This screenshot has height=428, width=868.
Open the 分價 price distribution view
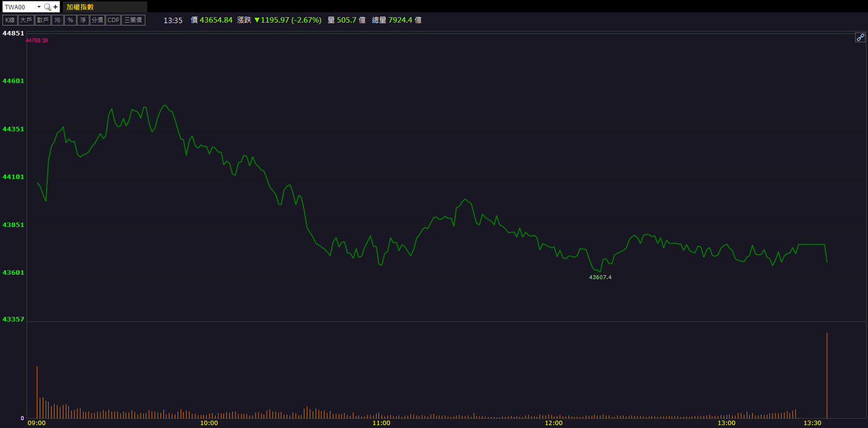pyautogui.click(x=97, y=20)
